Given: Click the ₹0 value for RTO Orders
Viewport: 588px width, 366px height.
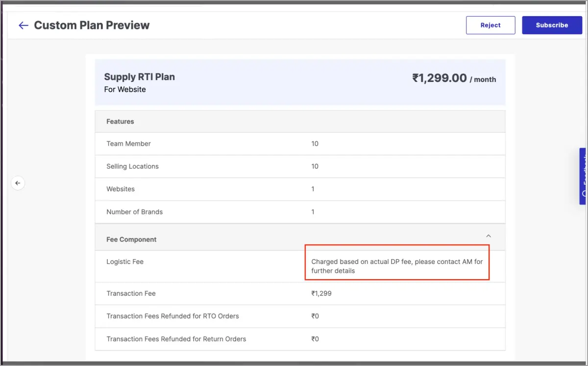Looking at the screenshot, I should [x=315, y=316].
